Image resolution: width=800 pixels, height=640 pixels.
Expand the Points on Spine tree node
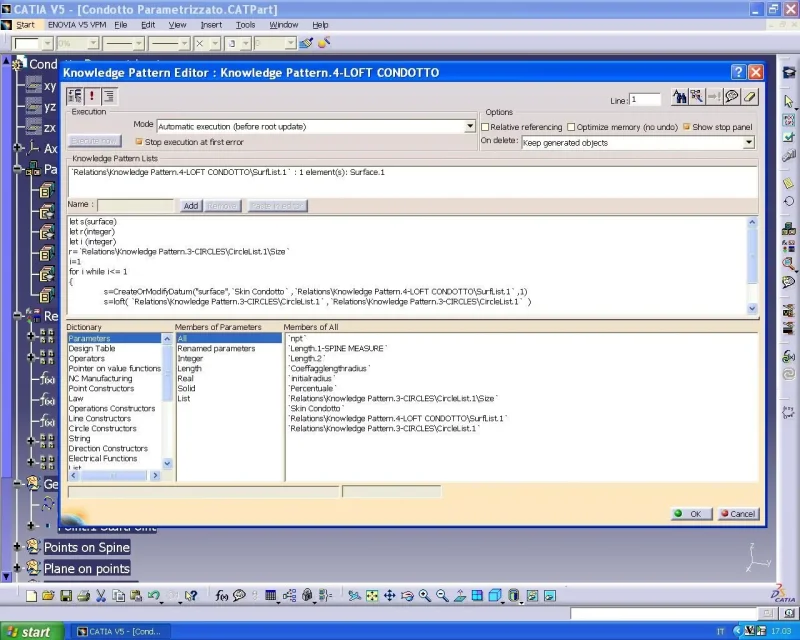coord(17,547)
